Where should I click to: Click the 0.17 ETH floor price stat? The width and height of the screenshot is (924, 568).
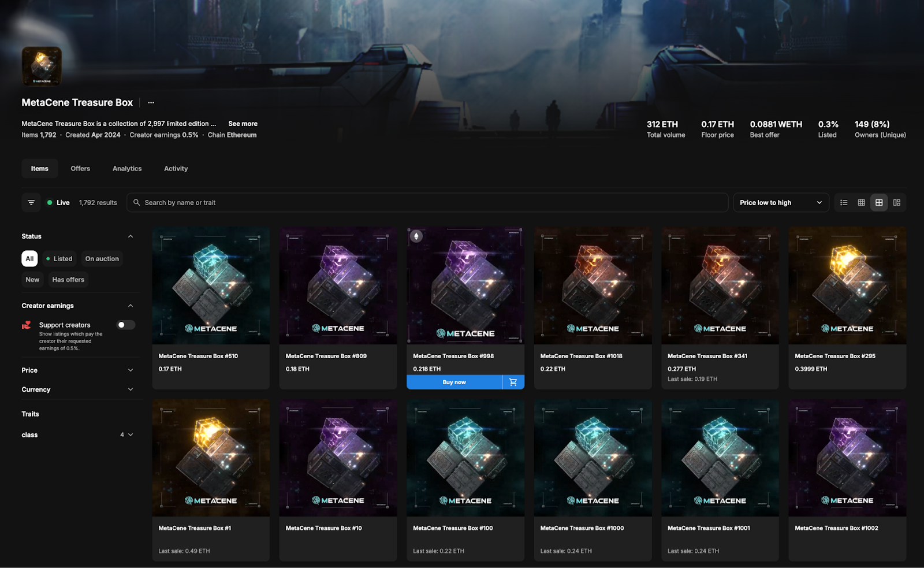point(718,129)
